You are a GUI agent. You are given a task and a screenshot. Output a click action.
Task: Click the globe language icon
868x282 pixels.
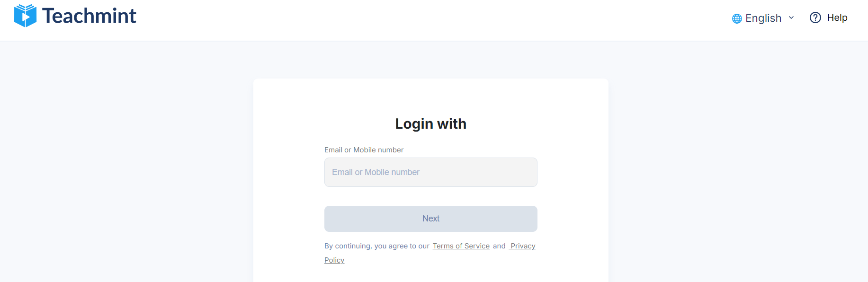[x=737, y=18]
